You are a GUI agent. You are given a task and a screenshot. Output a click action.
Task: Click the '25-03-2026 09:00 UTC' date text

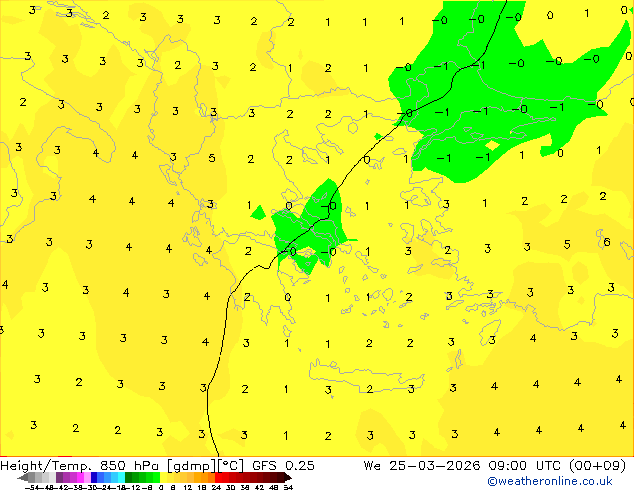pyautogui.click(x=475, y=466)
